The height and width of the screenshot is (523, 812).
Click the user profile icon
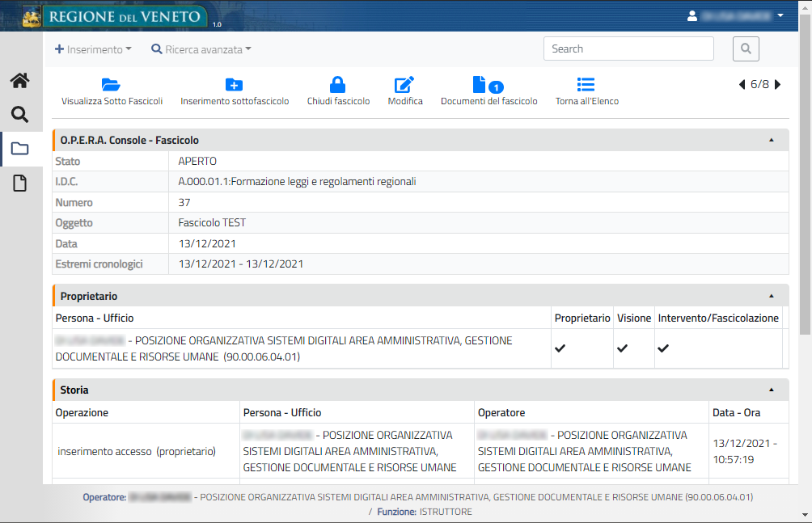(691, 16)
